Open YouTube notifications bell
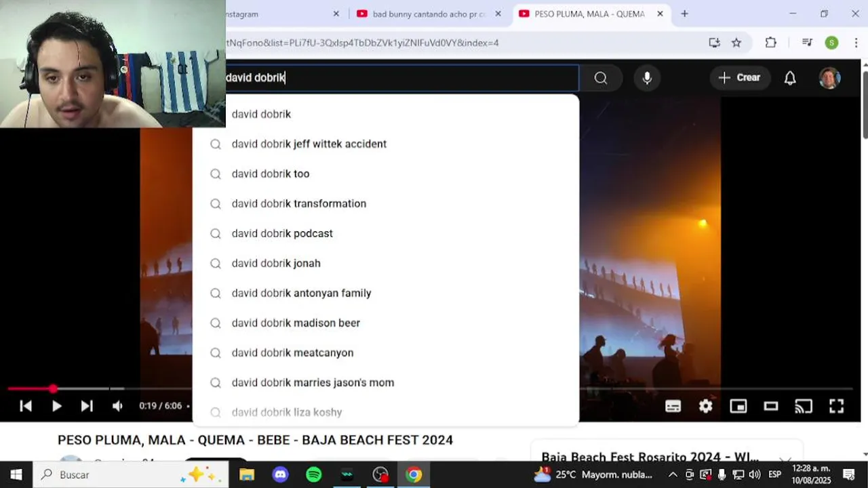868x488 pixels. (x=790, y=78)
